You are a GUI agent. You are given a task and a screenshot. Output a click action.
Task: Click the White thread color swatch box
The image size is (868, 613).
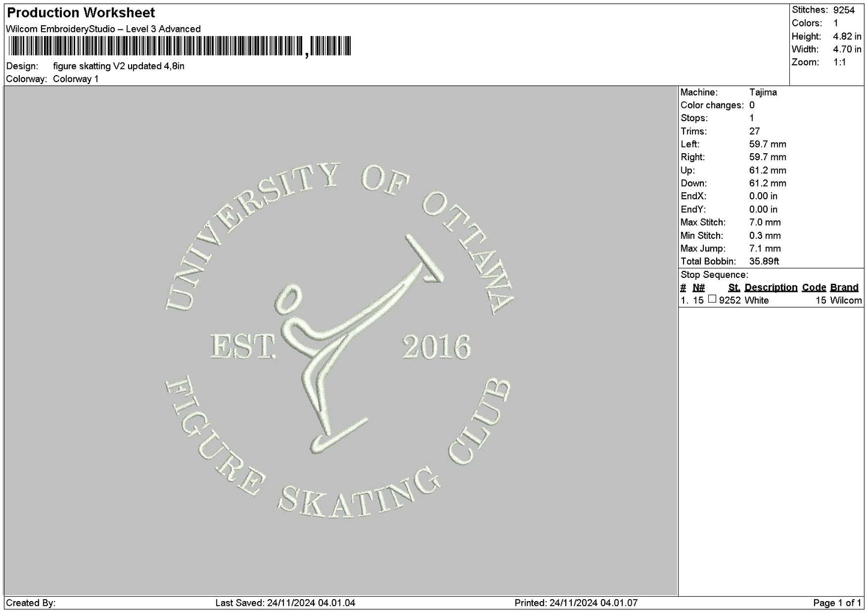click(712, 299)
